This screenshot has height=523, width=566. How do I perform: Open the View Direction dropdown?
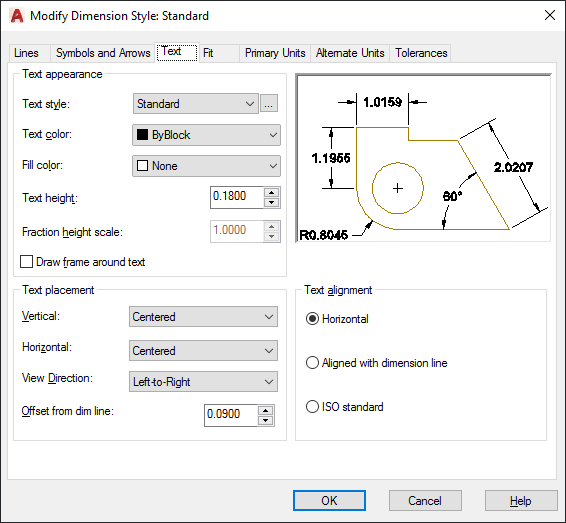tap(203, 382)
